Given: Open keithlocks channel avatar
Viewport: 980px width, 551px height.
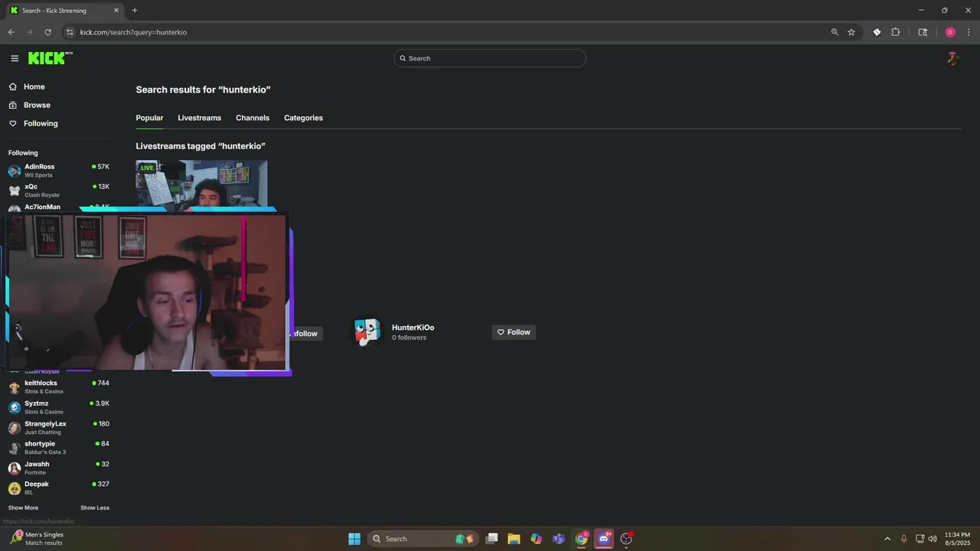Looking at the screenshot, I should click(x=15, y=387).
